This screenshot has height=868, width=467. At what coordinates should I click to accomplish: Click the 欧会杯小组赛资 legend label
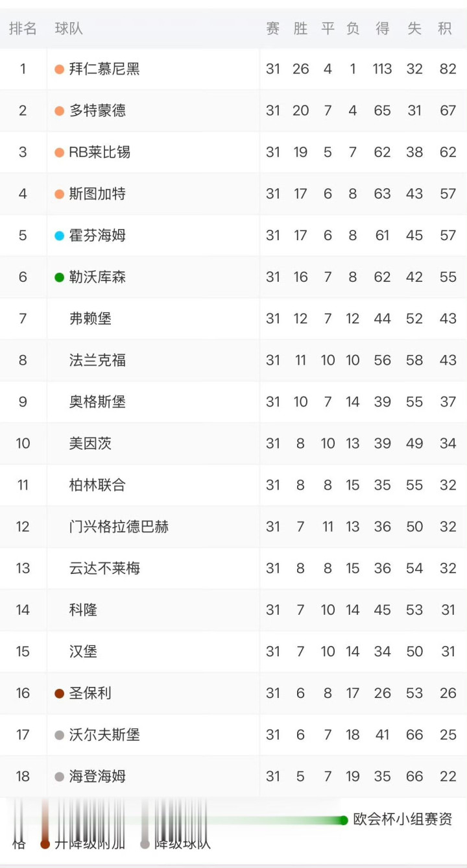402,819
